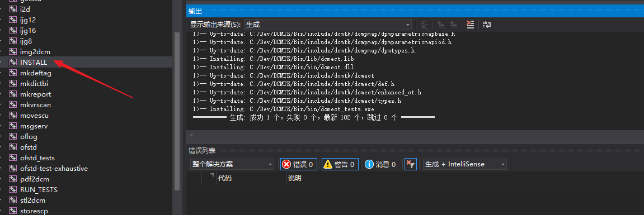
Task: Select the ofstd-test-exhaustive project icon
Action: tap(13, 169)
